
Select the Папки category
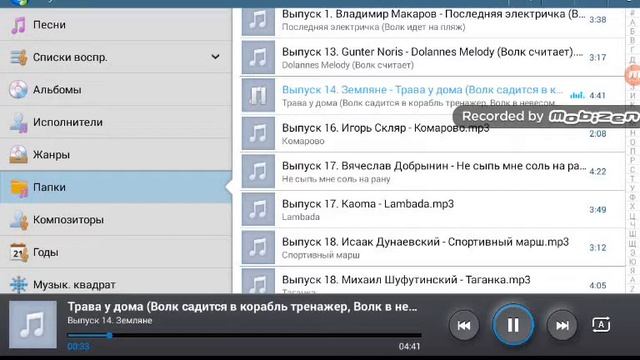(116, 187)
